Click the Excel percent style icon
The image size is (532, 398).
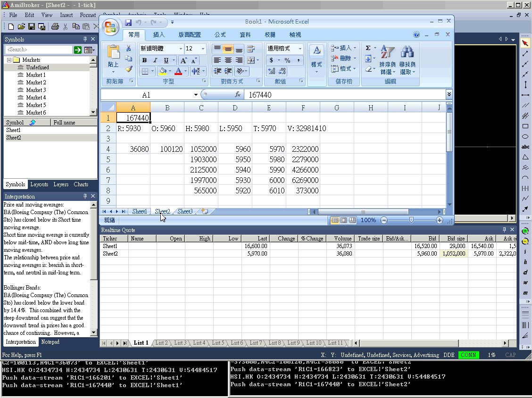tap(287, 60)
